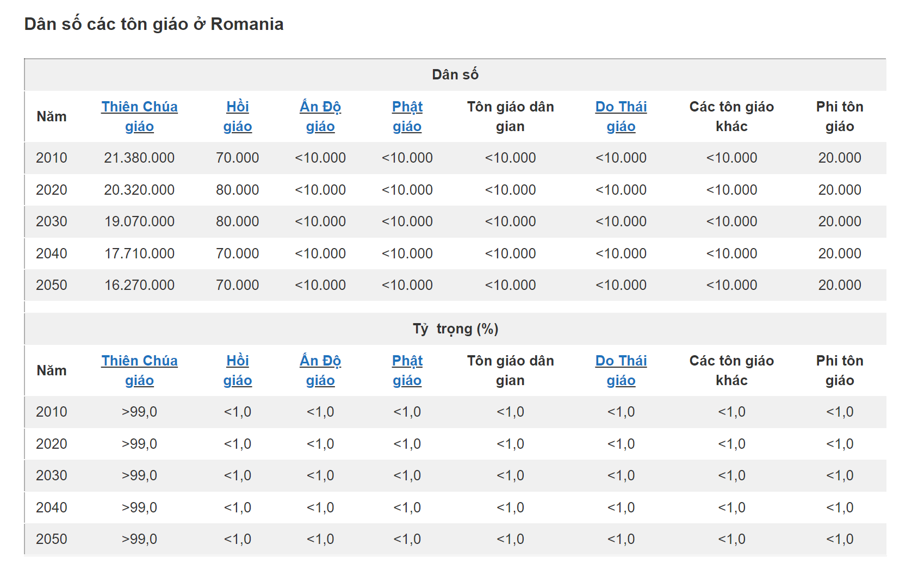Screen dimensions: 912x588
Task: Open Do Thái giáo link in Dân số table
Action: pyautogui.click(x=621, y=107)
